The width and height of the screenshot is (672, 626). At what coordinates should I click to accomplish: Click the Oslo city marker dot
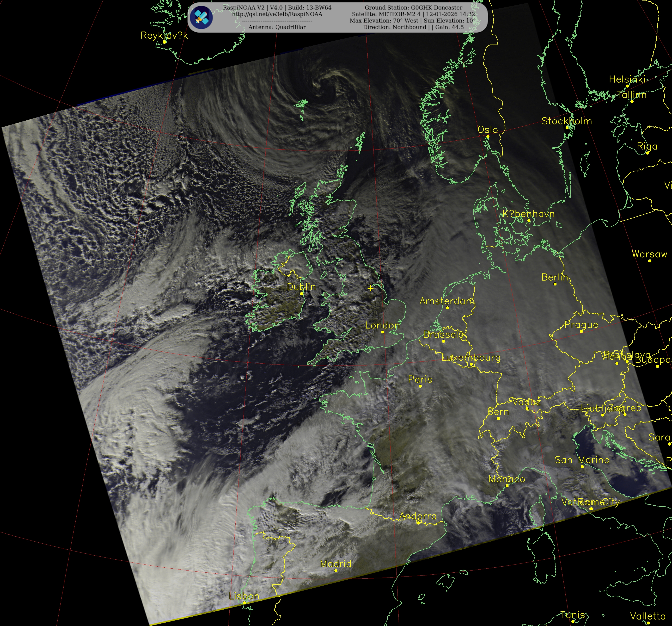coord(488,137)
